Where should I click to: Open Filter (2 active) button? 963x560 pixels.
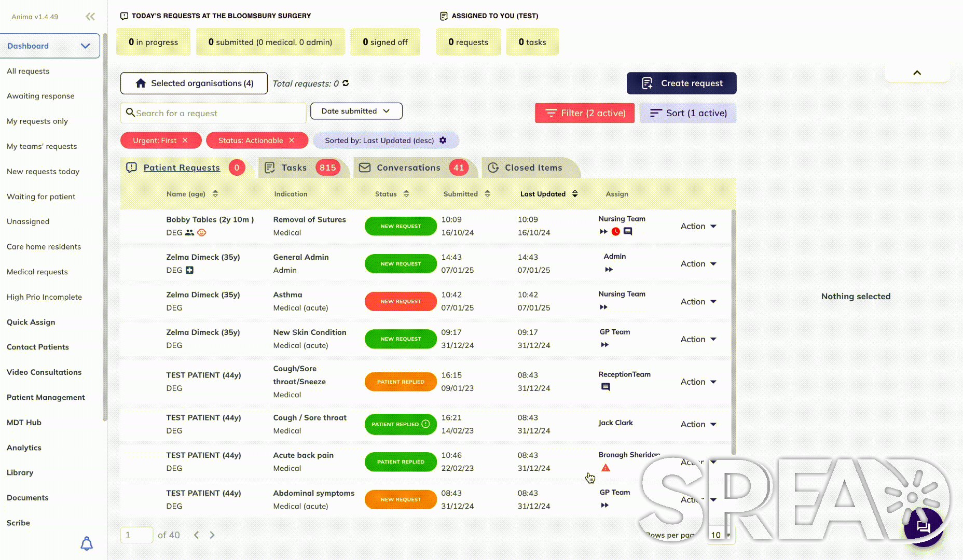585,113
